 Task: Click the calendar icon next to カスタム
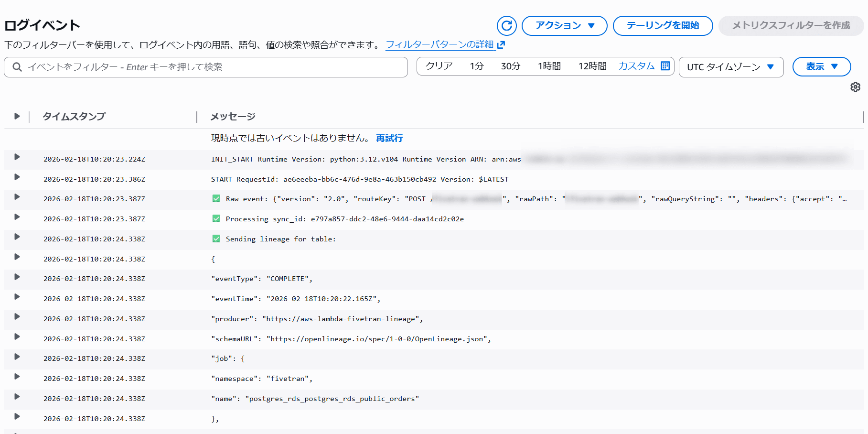coord(665,66)
